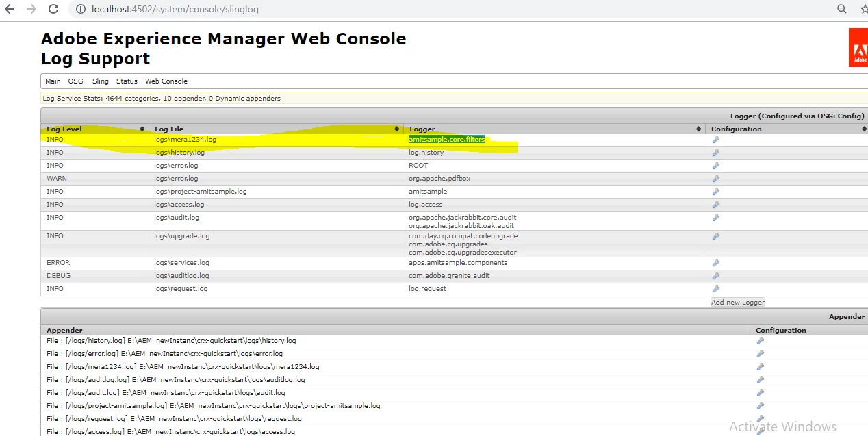This screenshot has width=868, height=436.
Task: Select amitsample.core.filters logger text
Action: [x=446, y=140]
